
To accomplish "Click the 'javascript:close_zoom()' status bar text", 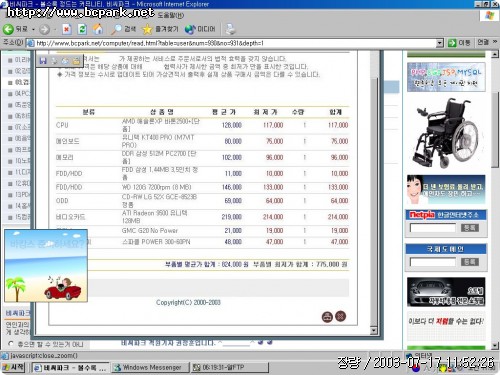I will point(44,356).
